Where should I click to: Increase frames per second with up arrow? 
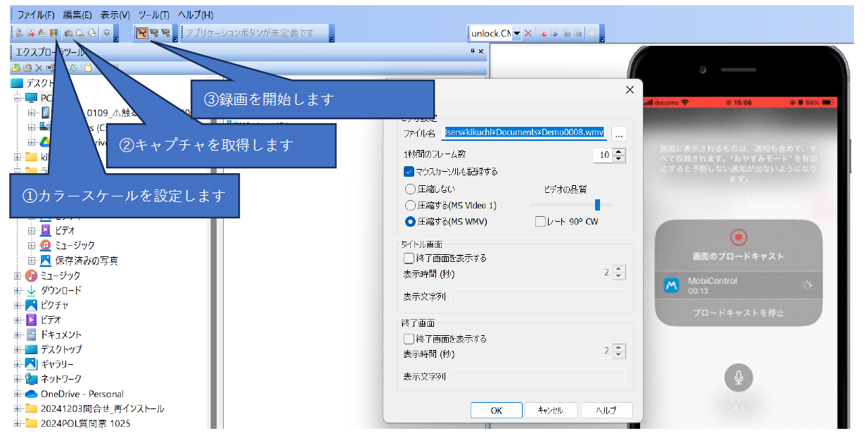618,152
